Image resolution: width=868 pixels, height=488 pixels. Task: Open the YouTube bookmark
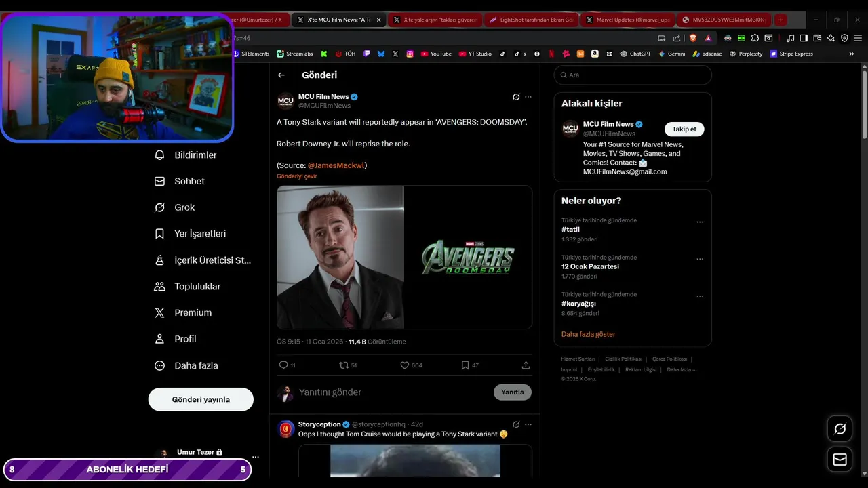click(x=436, y=54)
